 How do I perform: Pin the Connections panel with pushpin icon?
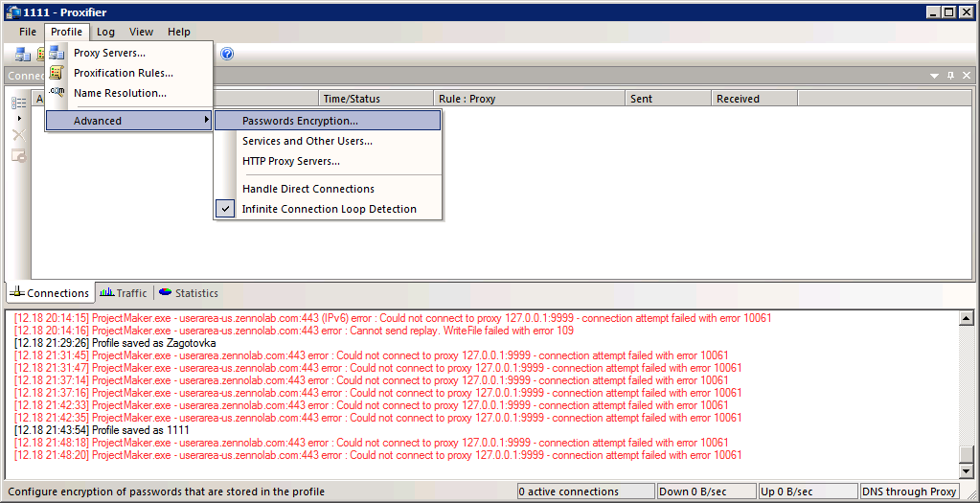(950, 76)
